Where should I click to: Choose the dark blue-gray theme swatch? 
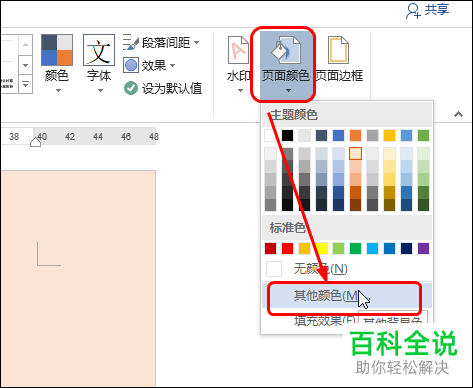tap(321, 136)
